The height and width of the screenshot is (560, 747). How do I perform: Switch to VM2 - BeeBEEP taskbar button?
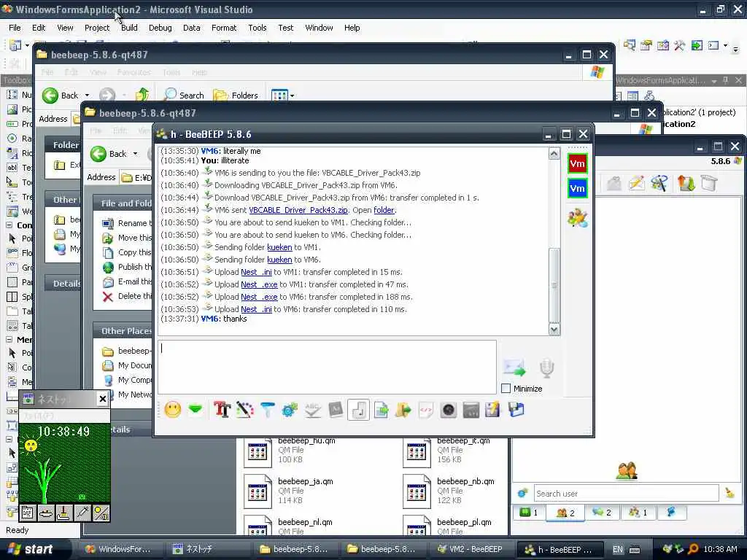coord(470,549)
